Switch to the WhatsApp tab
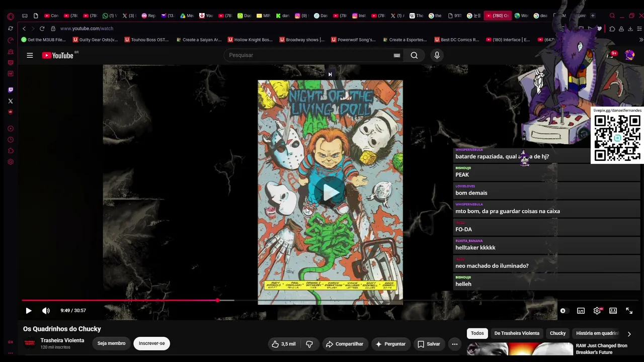644x362 pixels. (x=109, y=16)
